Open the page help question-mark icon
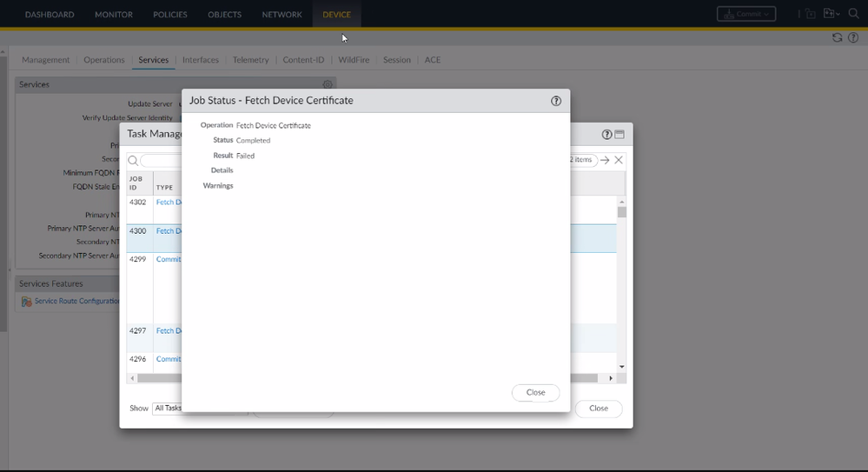This screenshot has width=868, height=472. (x=853, y=37)
